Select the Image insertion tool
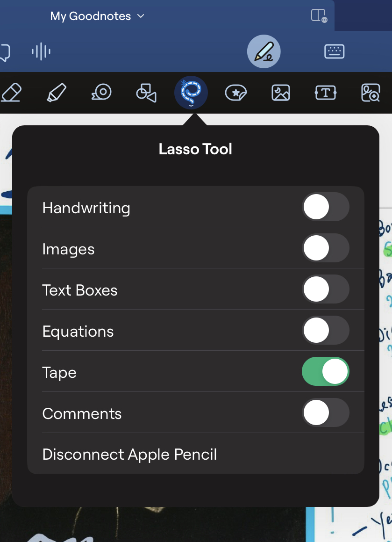Image resolution: width=392 pixels, height=542 pixels. click(280, 93)
